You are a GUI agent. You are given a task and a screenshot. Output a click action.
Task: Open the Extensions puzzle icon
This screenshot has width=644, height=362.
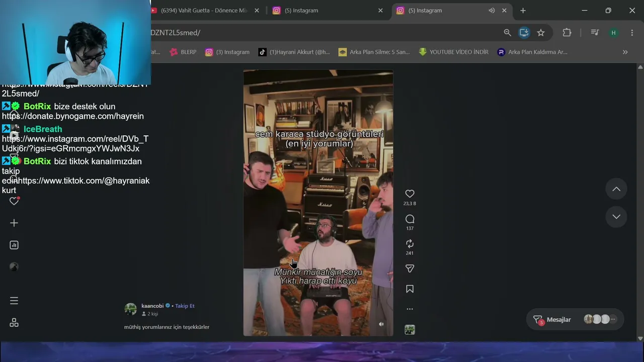pyautogui.click(x=567, y=33)
